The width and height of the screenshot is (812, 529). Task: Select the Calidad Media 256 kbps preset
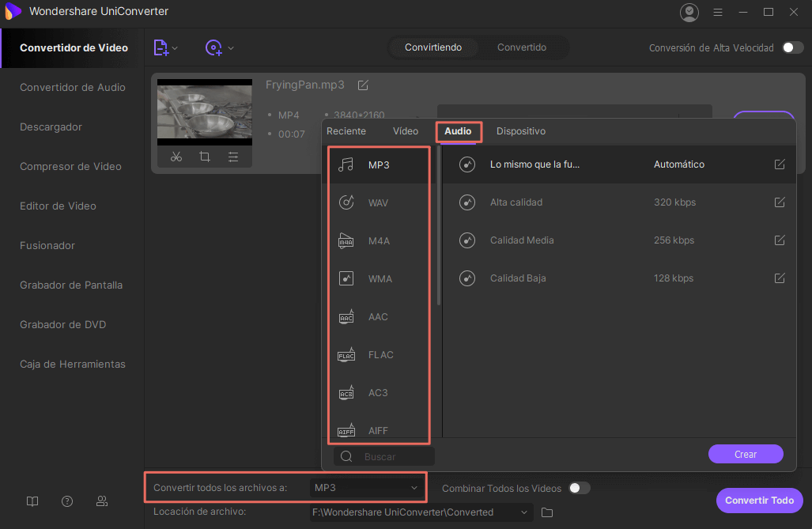(619, 240)
